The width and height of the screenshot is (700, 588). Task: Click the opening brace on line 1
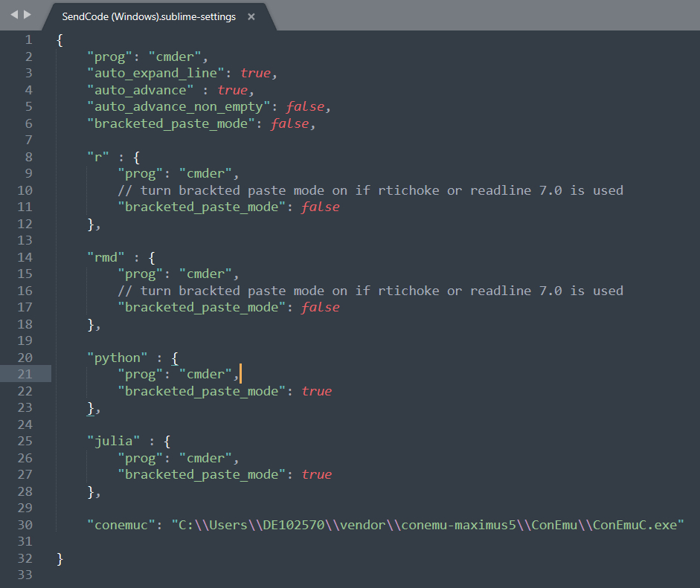[60, 40]
